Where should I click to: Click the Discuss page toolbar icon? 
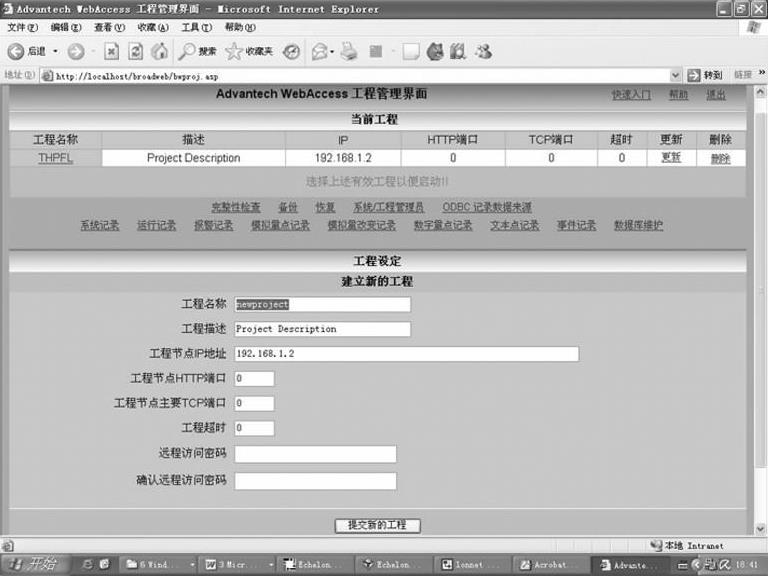tap(410, 51)
